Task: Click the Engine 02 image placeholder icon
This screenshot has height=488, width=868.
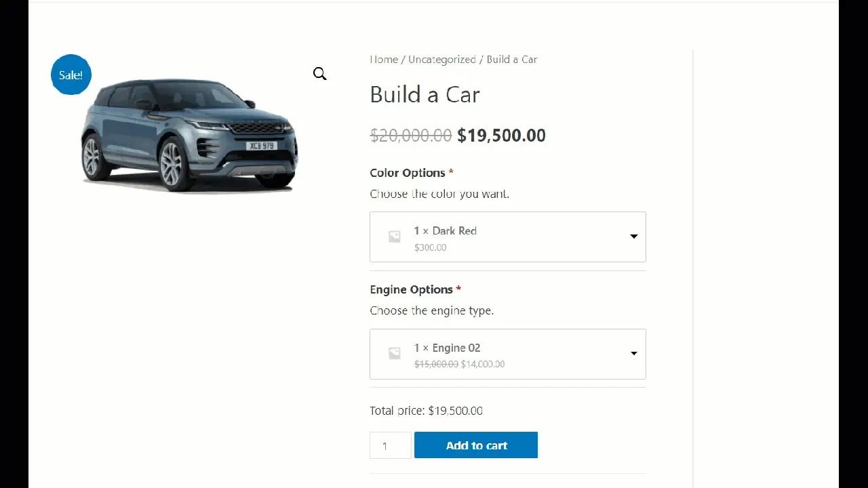Action: 394,354
